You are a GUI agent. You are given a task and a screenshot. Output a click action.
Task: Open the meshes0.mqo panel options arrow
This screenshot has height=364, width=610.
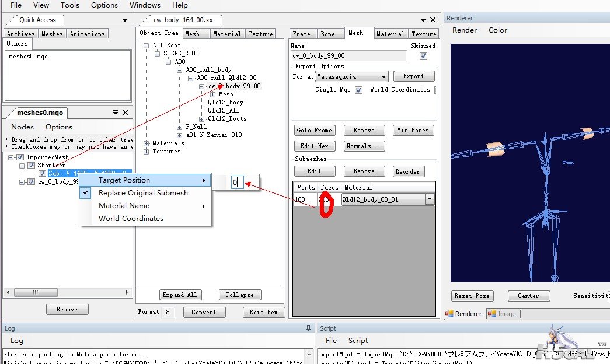115,113
